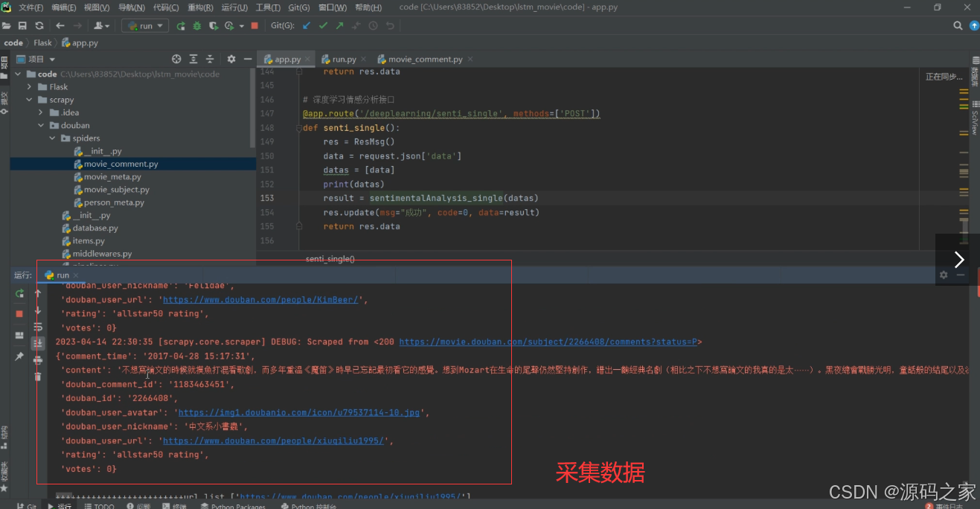Expand the .idea folder
Screen dimensions: 980x509
tap(41, 112)
